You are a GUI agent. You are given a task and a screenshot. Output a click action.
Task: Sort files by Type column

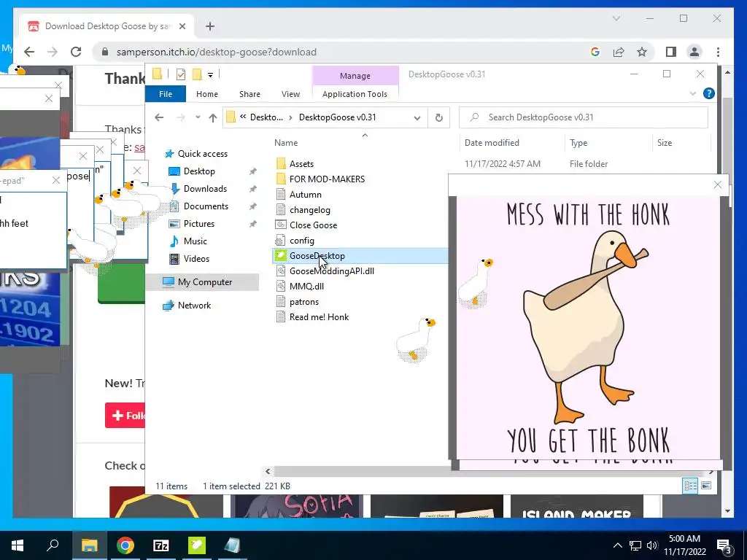pos(578,143)
